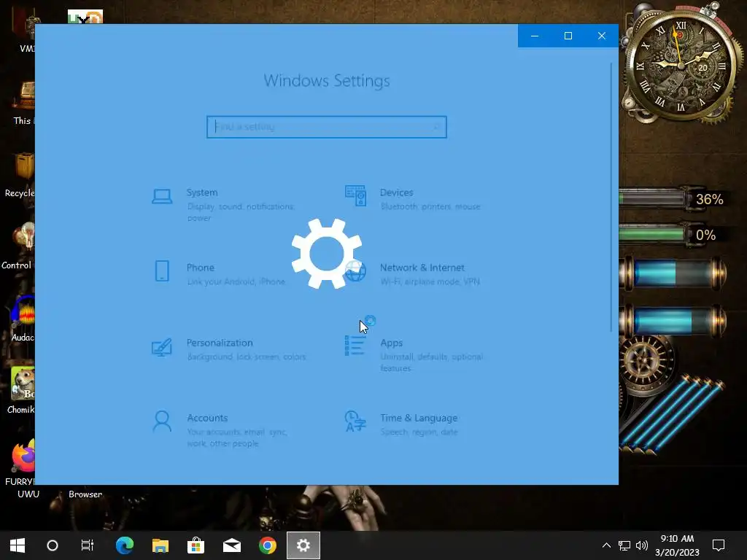Viewport: 747px width, 560px height.
Task: Select the Audacity desktop icon
Action: tap(23, 319)
